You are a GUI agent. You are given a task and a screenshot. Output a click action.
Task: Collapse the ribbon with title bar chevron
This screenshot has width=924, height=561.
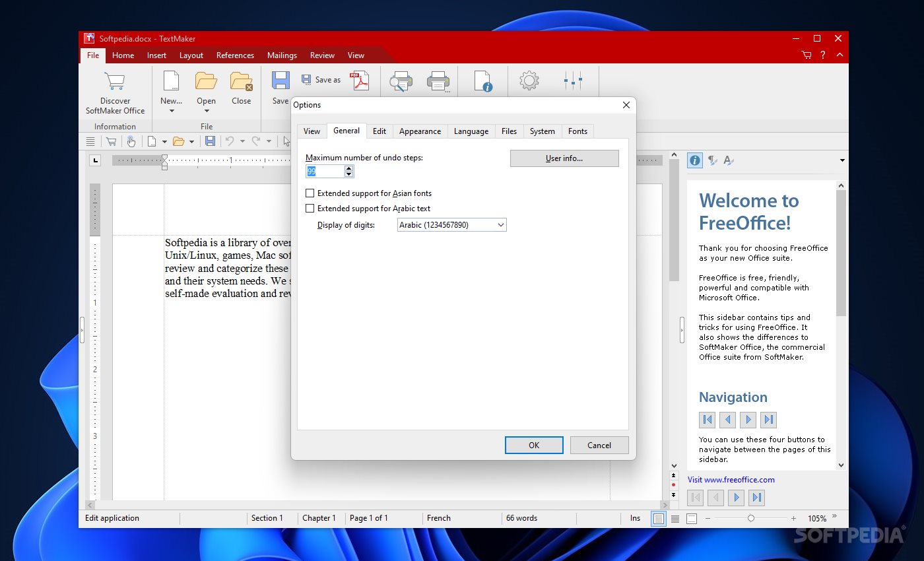point(840,55)
